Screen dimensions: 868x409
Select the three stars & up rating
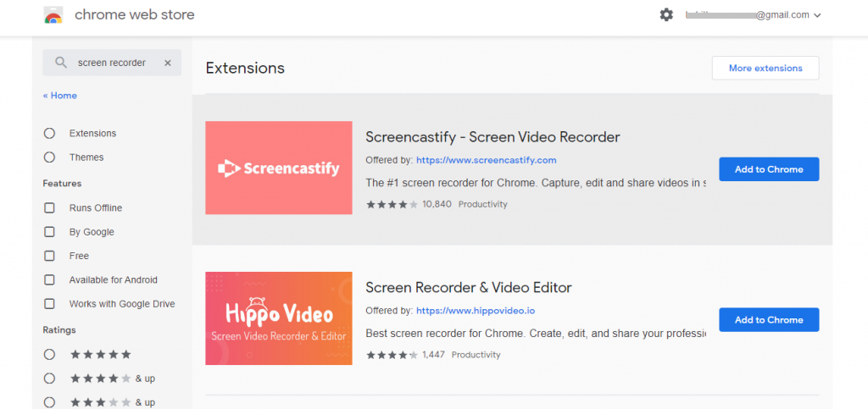(x=49, y=402)
